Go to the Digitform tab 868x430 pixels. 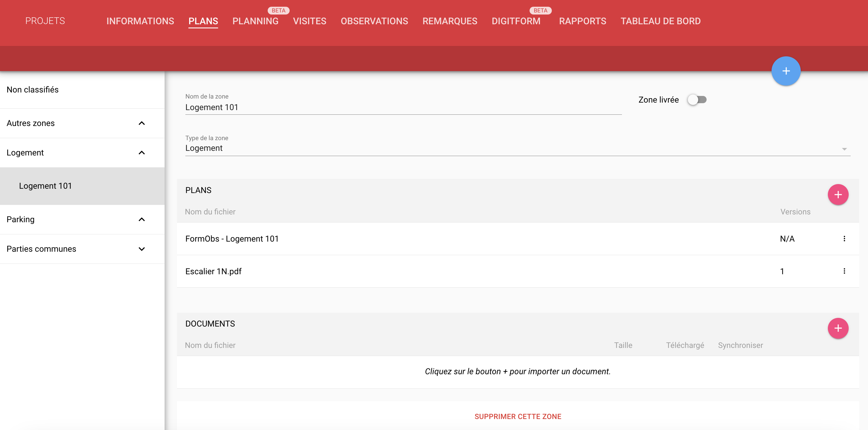click(x=515, y=21)
